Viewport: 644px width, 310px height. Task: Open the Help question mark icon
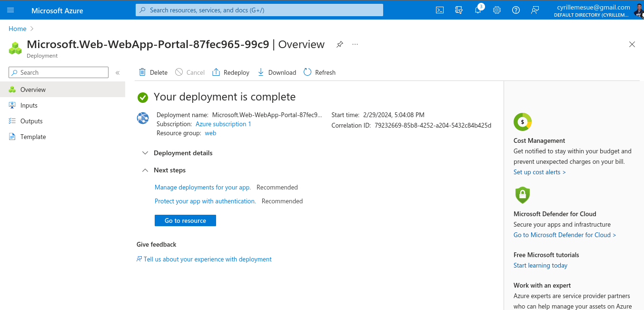click(516, 10)
